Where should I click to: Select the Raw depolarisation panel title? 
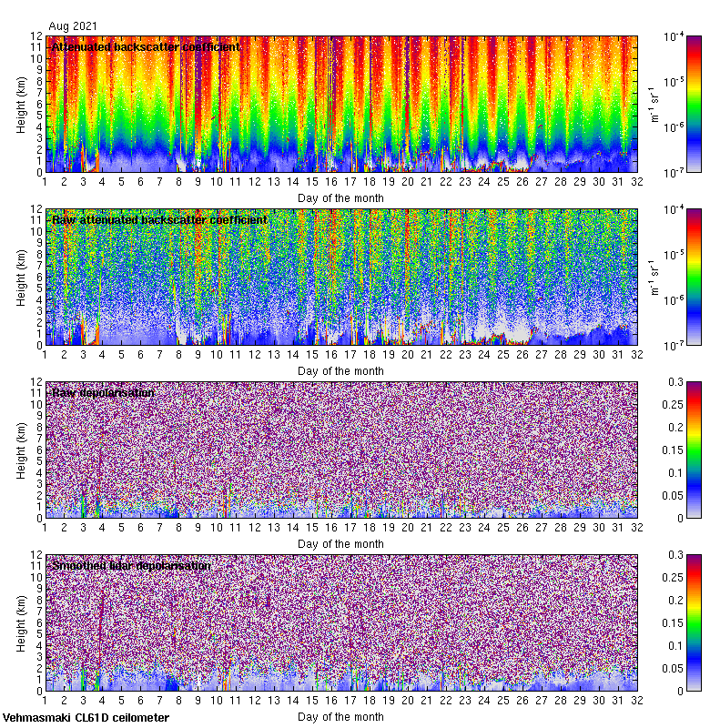tap(102, 393)
